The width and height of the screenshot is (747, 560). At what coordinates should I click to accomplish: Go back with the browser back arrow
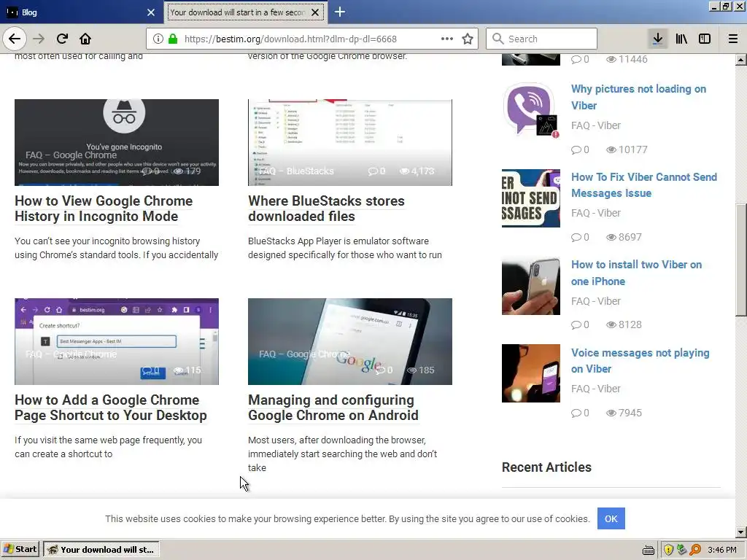tap(15, 39)
